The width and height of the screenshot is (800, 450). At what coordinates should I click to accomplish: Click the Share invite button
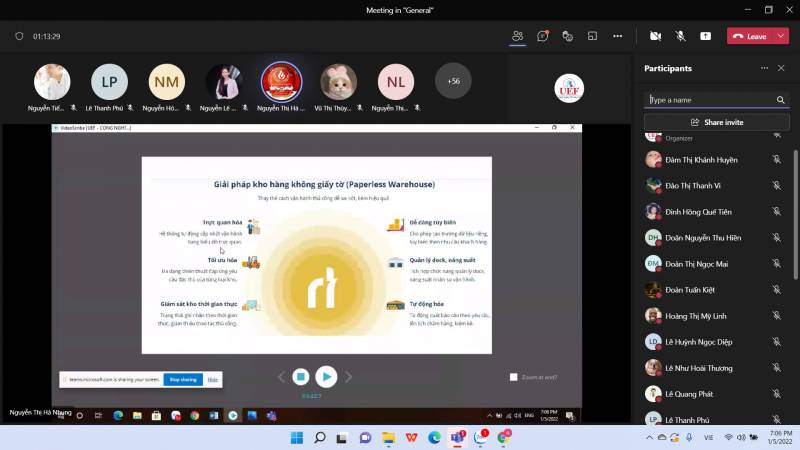click(x=716, y=122)
